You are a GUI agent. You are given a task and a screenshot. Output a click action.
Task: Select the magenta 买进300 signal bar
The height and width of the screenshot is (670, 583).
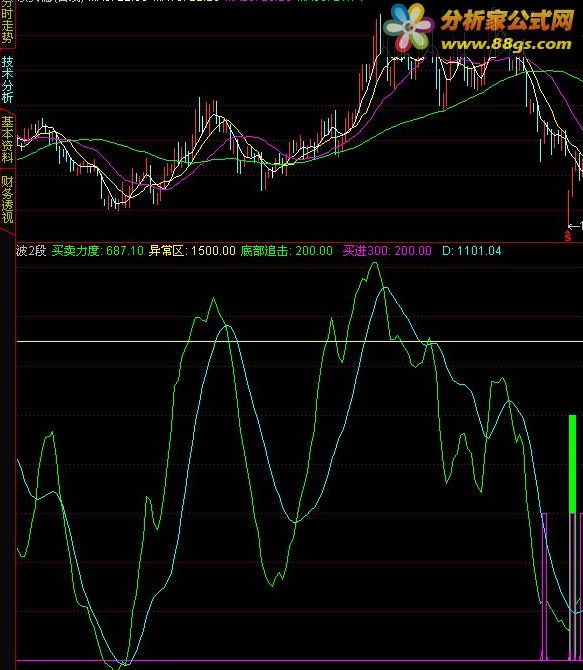click(544, 586)
